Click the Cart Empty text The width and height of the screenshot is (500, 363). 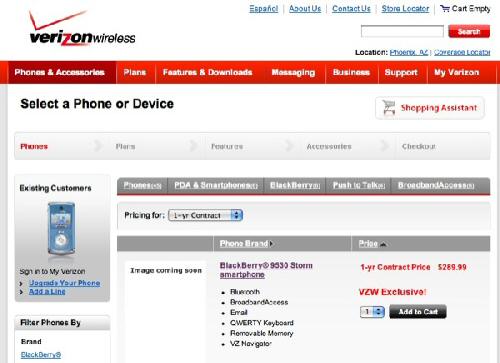pos(471,9)
